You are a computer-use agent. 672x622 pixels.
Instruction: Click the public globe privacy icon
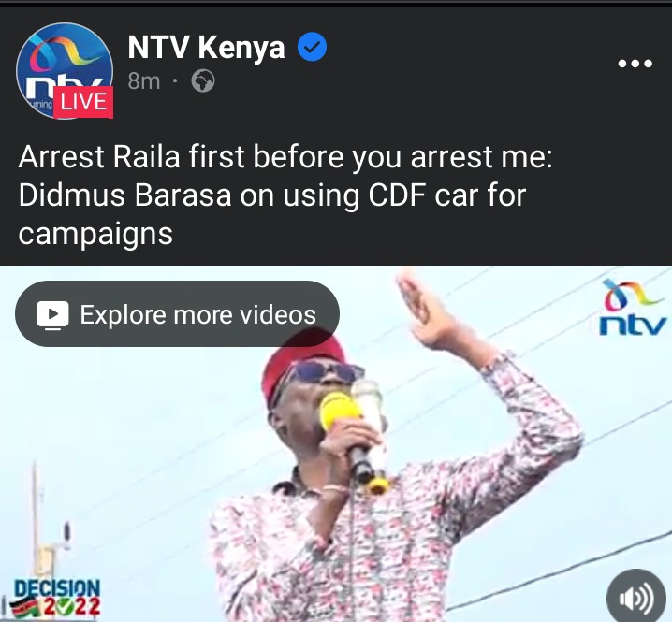(x=203, y=81)
